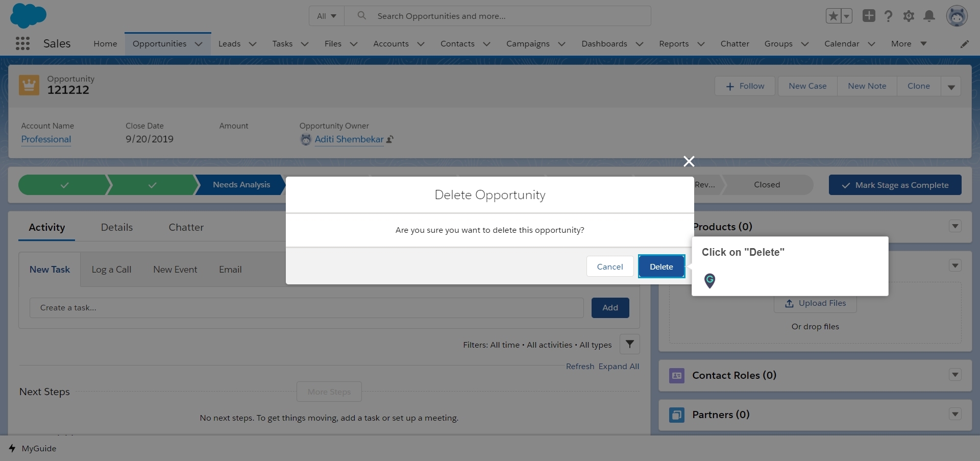980x461 pixels.
Task: Open the App Launcher waffle icon
Action: coord(22,43)
